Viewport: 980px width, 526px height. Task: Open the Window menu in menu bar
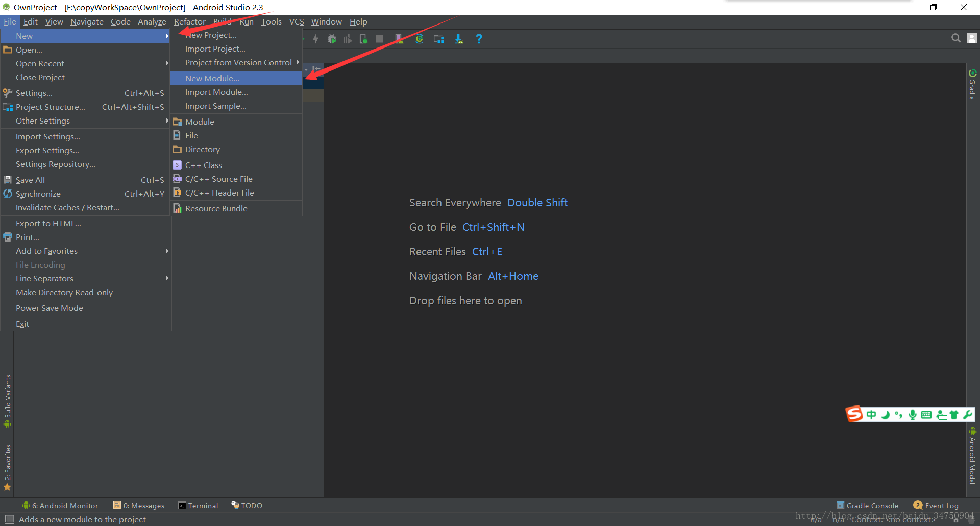tap(327, 21)
